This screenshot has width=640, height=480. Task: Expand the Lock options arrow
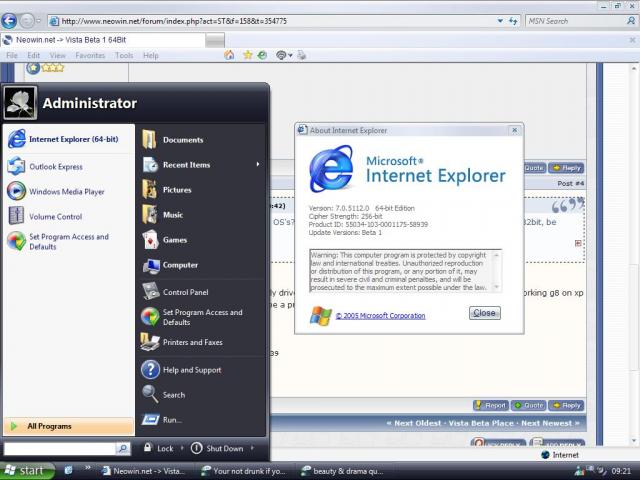(182, 448)
